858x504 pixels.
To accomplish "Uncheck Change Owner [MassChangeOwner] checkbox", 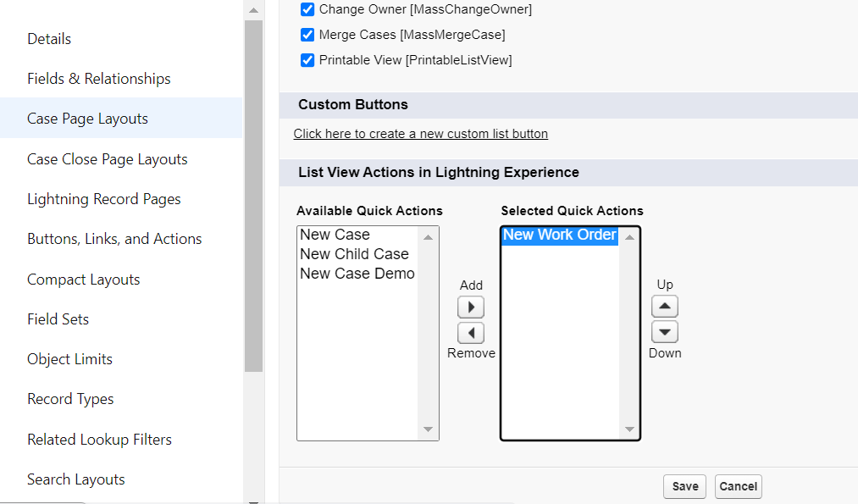I will pyautogui.click(x=307, y=9).
